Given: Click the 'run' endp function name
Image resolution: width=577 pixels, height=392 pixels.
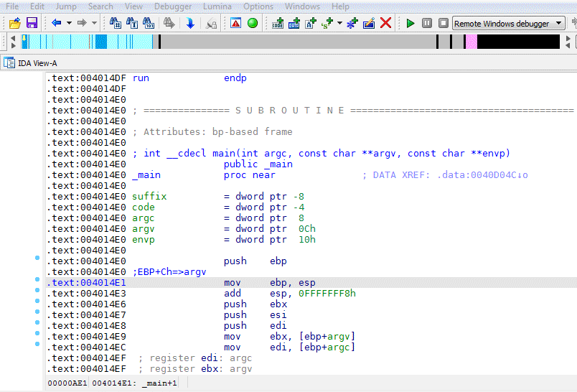Looking at the screenshot, I should coord(141,78).
